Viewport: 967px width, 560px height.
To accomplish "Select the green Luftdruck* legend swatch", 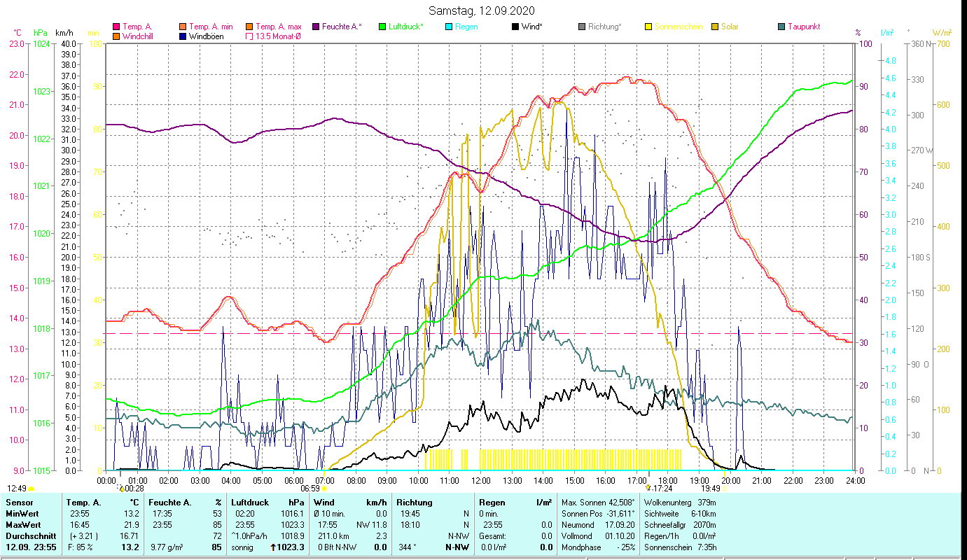I will coord(382,27).
